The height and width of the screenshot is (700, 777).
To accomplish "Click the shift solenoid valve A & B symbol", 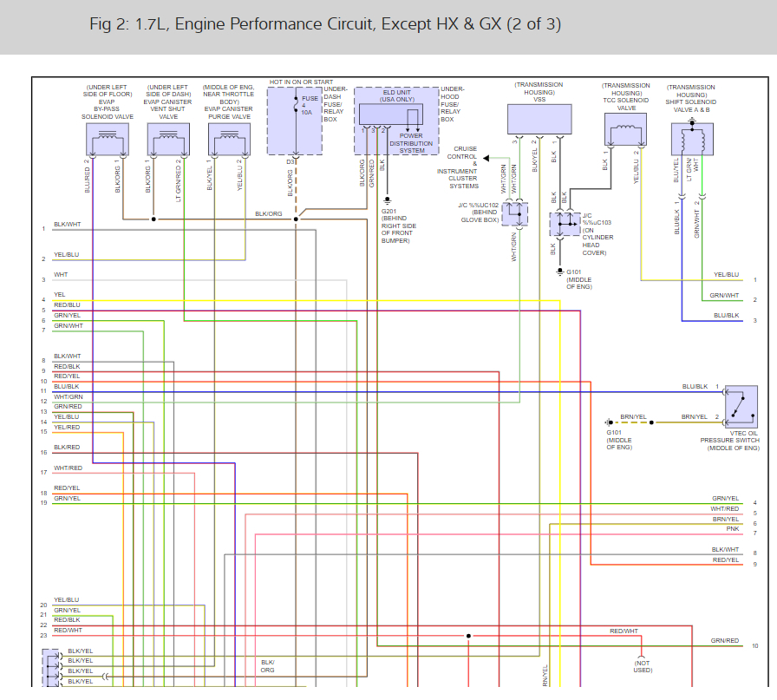I will (692, 140).
